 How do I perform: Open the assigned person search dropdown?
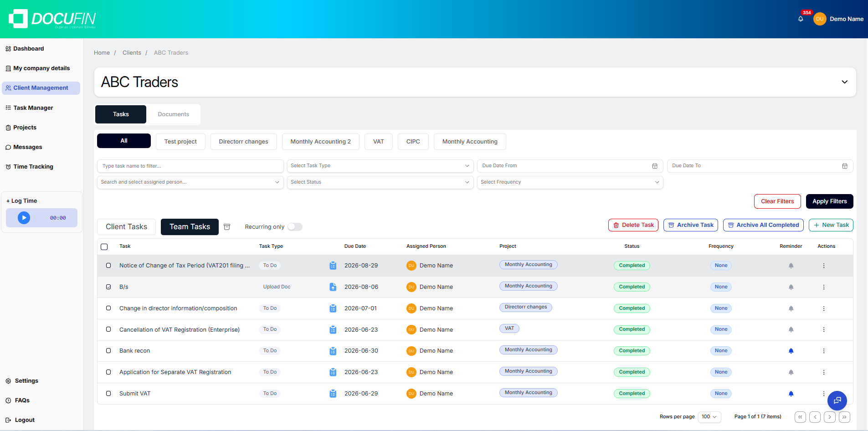tap(190, 182)
